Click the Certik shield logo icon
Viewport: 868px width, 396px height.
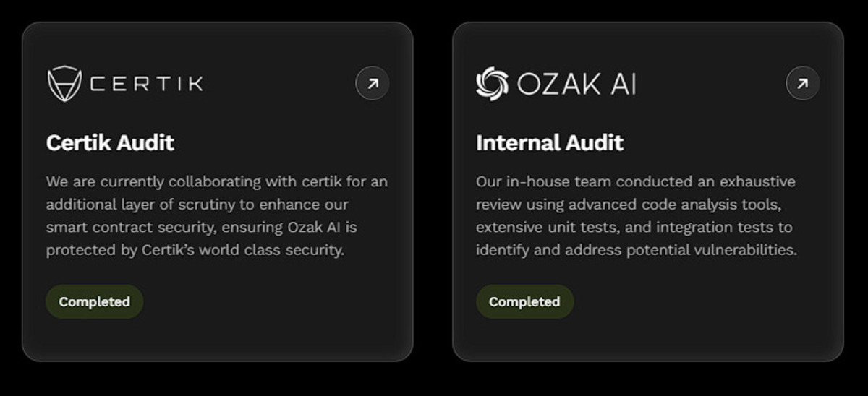click(64, 83)
